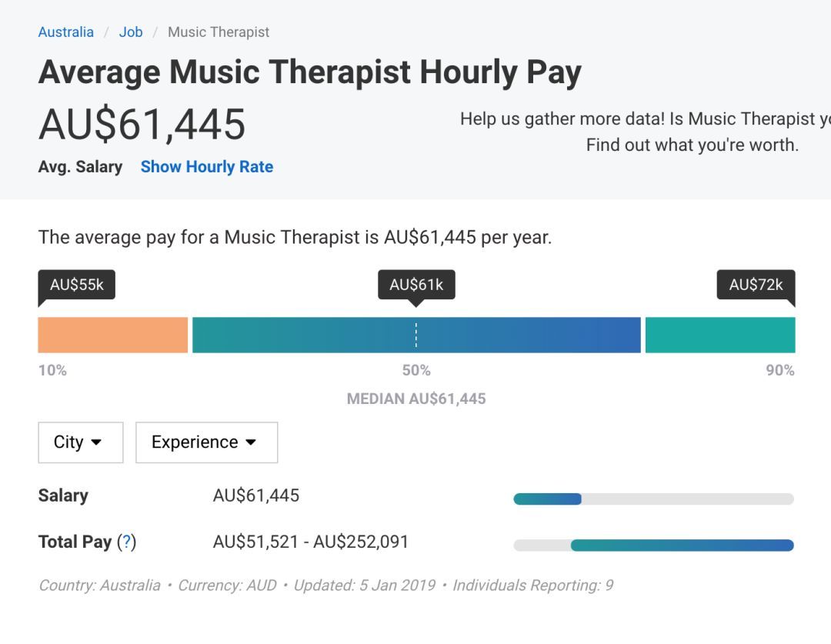
Task: Click the orange 10% bar segment
Action: [x=112, y=335]
